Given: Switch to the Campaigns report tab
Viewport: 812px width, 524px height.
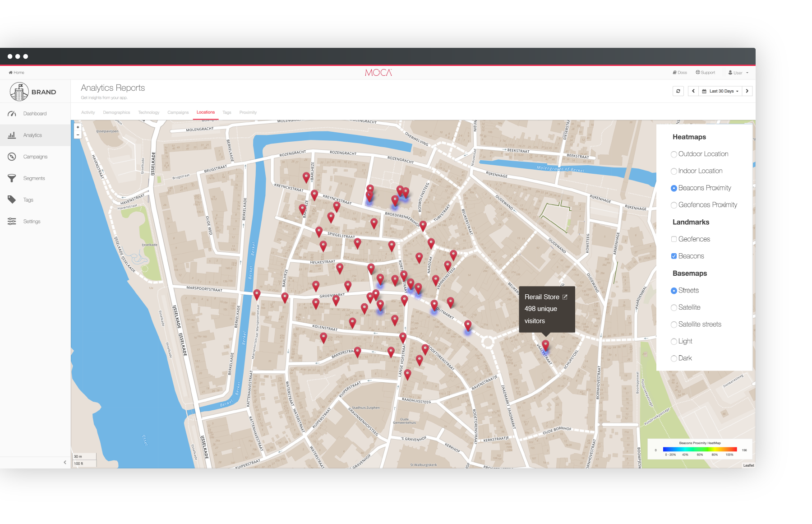Looking at the screenshot, I should point(178,112).
